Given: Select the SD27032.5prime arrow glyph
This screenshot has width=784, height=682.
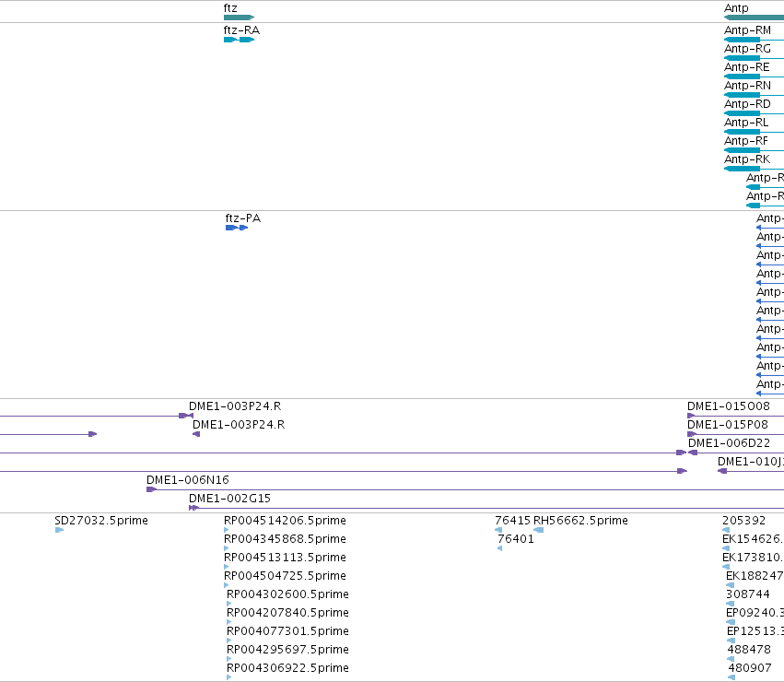Looking at the screenshot, I should (60, 530).
